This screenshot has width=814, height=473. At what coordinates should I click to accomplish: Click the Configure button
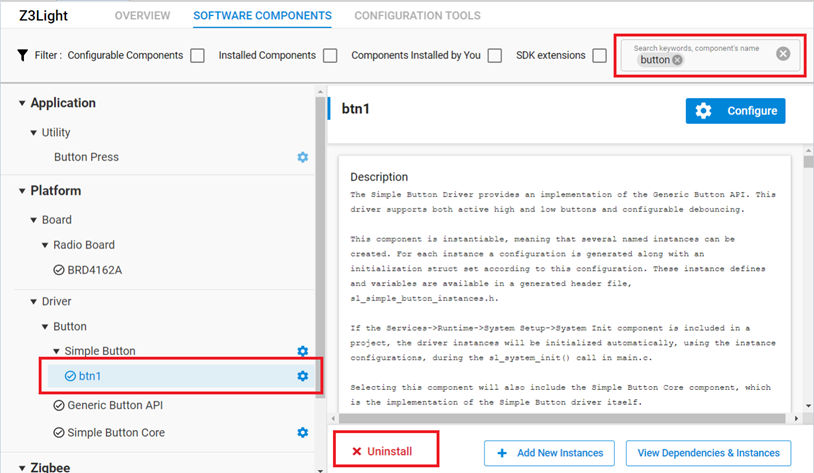[x=735, y=111]
